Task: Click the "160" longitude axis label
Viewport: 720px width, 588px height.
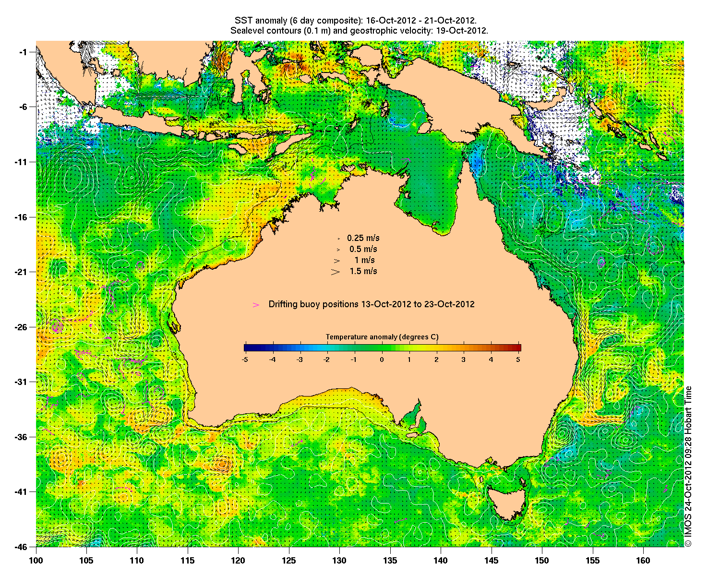Action: pos(643,561)
